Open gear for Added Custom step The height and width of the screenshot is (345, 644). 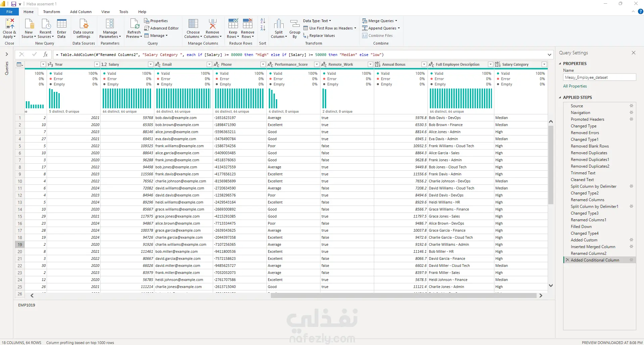click(x=631, y=240)
